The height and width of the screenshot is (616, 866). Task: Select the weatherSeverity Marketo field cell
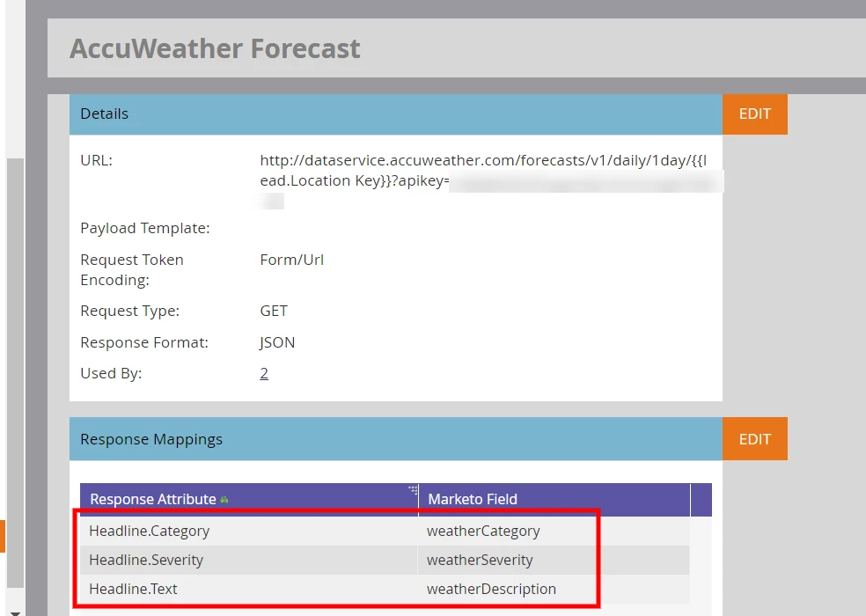click(554, 561)
